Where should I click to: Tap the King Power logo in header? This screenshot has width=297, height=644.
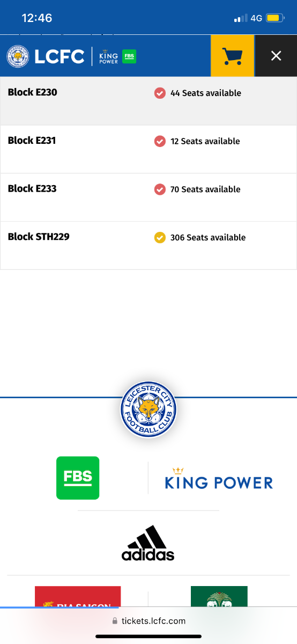(x=108, y=56)
